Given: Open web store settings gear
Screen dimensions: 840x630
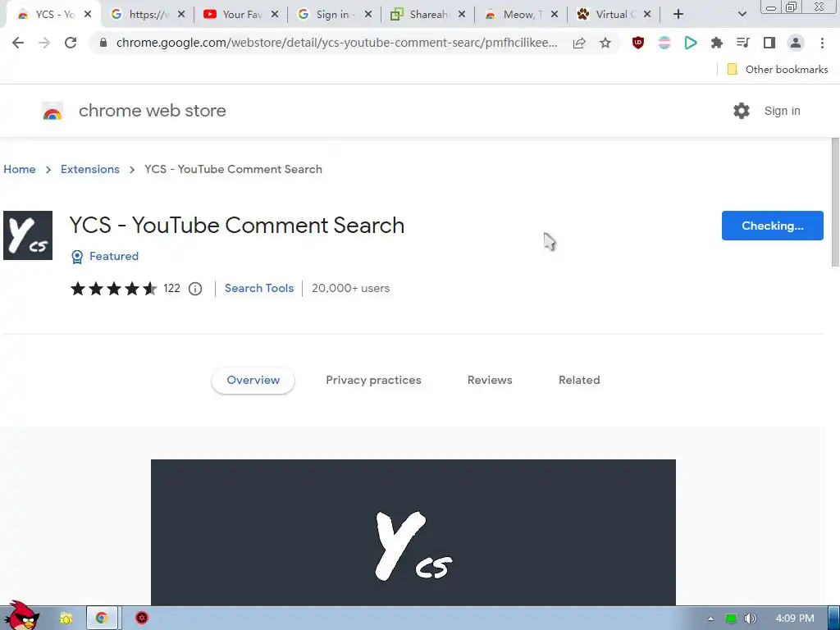Looking at the screenshot, I should [x=742, y=111].
